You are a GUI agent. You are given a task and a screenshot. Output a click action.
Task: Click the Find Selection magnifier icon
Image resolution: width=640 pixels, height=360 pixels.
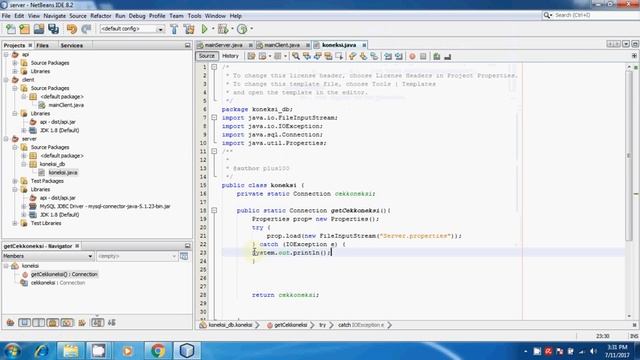296,56
